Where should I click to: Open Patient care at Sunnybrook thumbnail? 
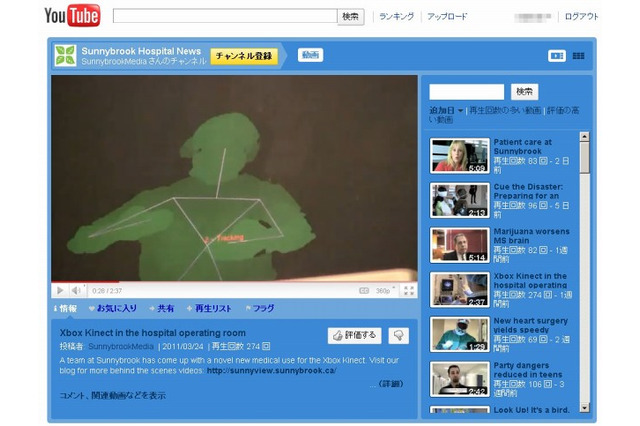[x=460, y=155]
